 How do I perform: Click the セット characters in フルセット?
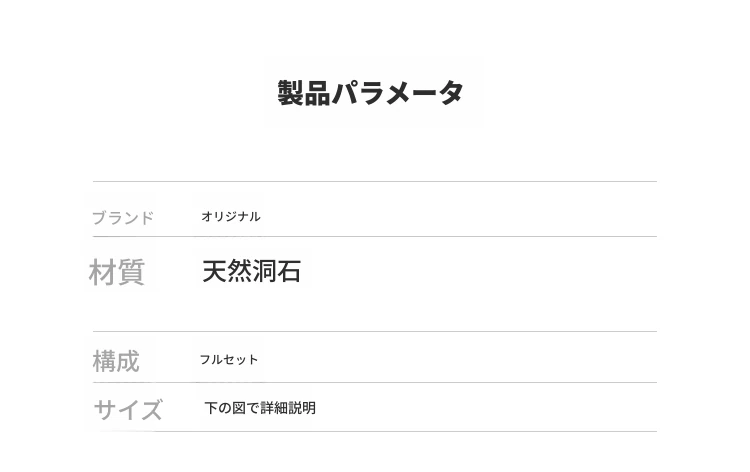pyautogui.click(x=240, y=360)
